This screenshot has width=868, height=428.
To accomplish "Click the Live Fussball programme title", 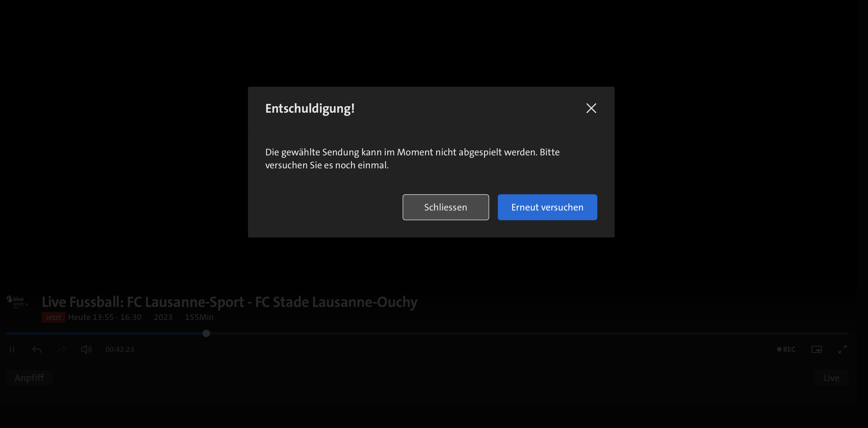I will (230, 302).
